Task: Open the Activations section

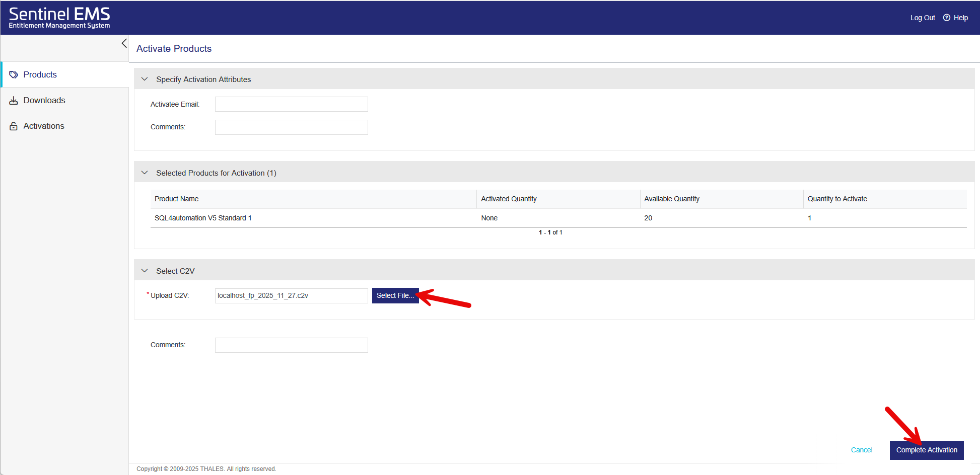Action: click(x=65, y=126)
